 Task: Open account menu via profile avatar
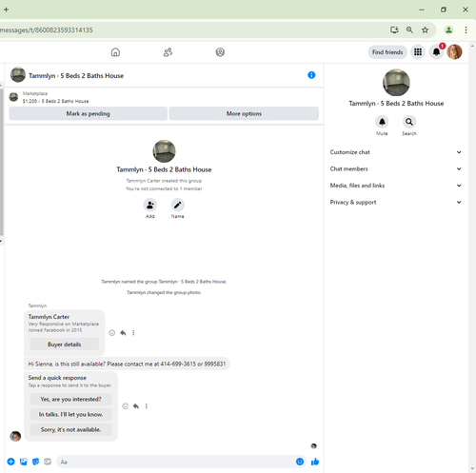[x=454, y=52]
